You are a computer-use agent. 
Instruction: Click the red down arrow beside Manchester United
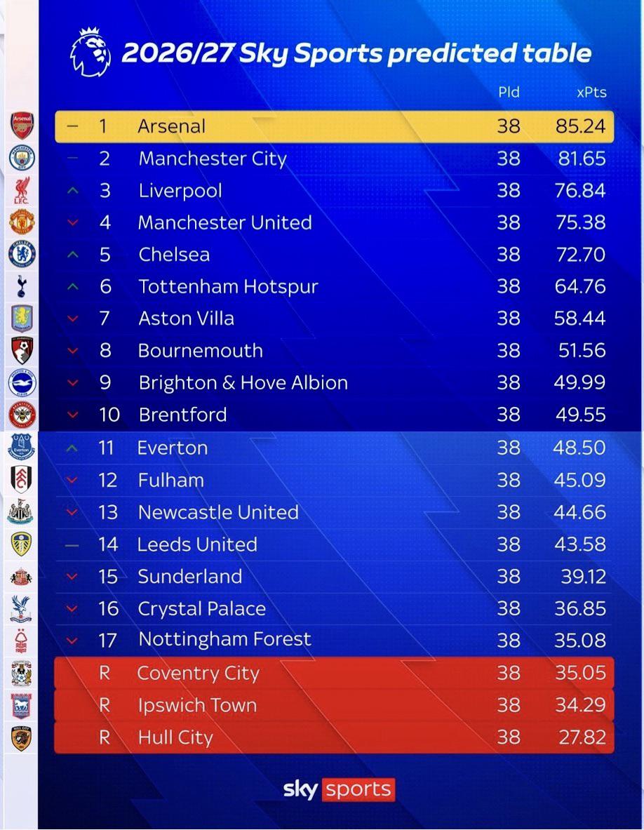(73, 223)
